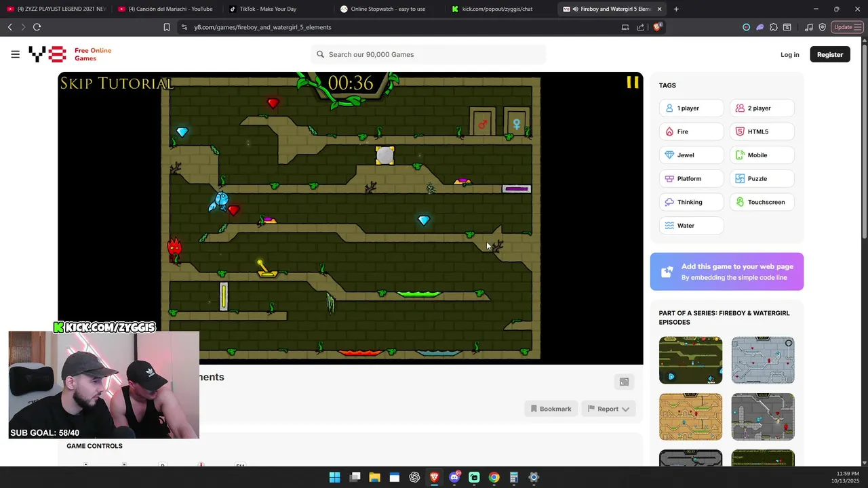Open File Explorer from the taskbar

374,477
